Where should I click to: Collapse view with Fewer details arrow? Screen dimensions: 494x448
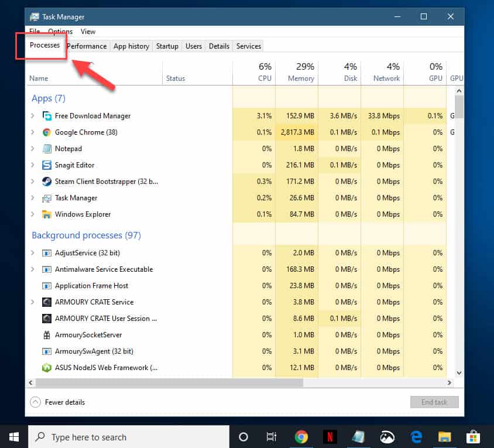(x=35, y=402)
